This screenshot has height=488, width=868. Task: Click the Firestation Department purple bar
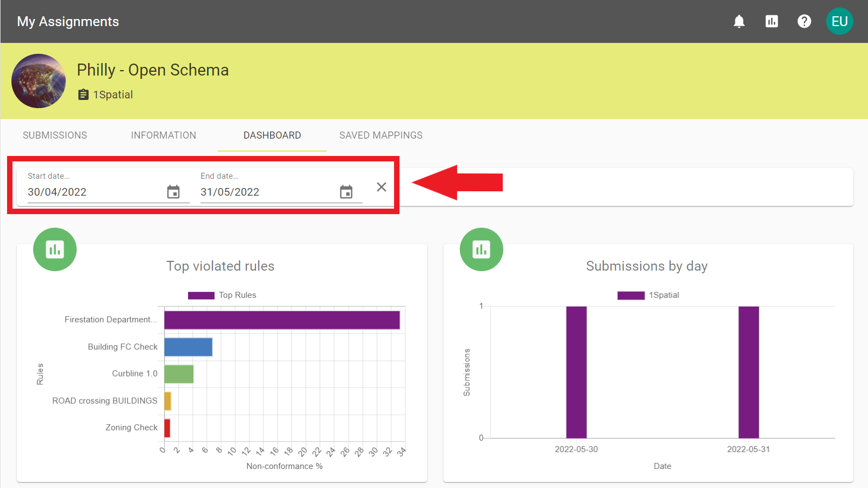tap(282, 320)
